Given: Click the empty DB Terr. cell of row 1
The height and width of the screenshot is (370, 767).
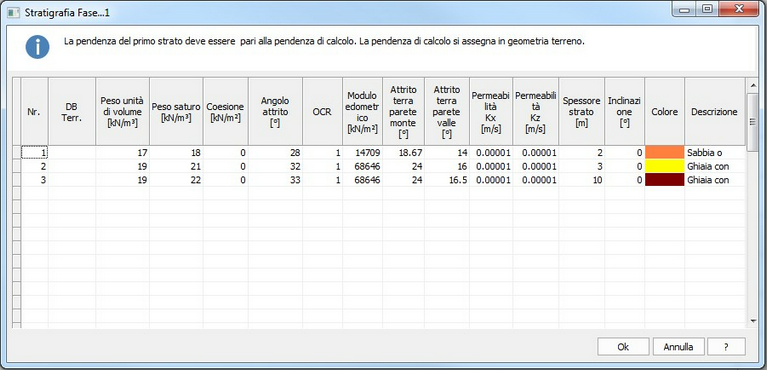Looking at the screenshot, I should point(71,153).
